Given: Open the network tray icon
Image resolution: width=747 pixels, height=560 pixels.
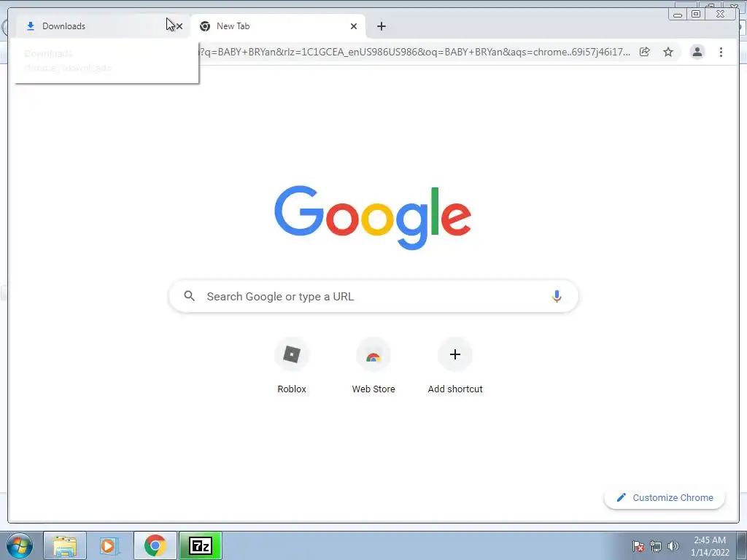Looking at the screenshot, I should point(656,546).
